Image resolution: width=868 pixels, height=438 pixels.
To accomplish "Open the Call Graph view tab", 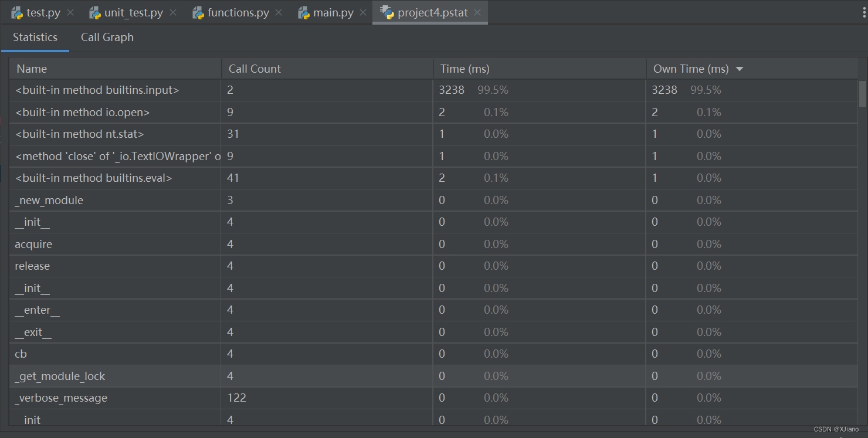I will [107, 38].
